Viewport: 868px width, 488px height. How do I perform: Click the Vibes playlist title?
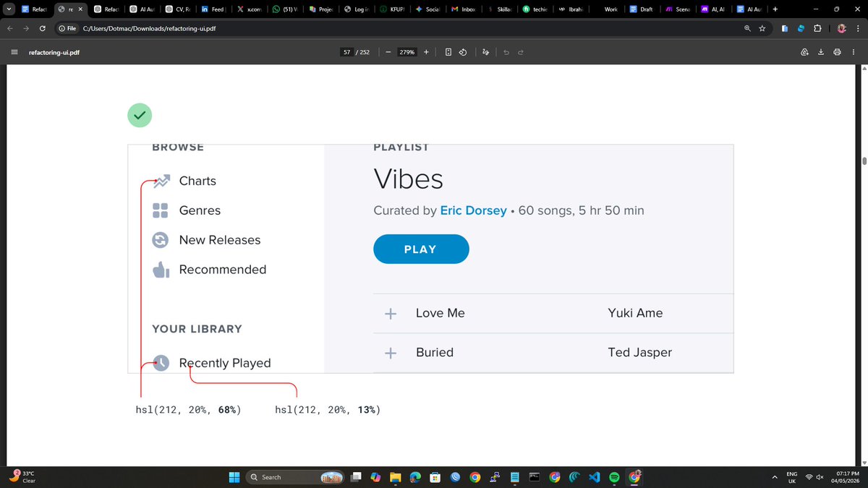pos(409,179)
